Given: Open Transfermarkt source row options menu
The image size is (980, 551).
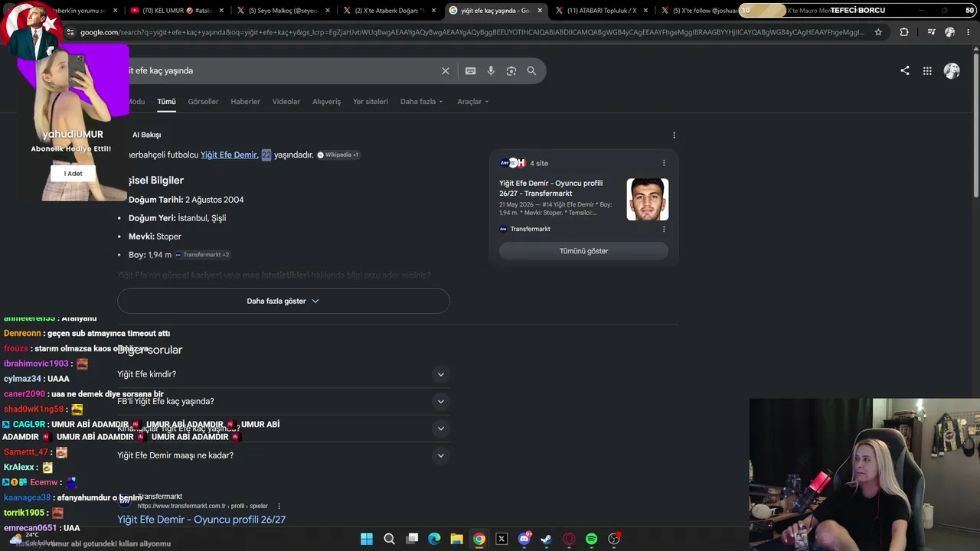Looking at the screenshot, I should pyautogui.click(x=664, y=229).
